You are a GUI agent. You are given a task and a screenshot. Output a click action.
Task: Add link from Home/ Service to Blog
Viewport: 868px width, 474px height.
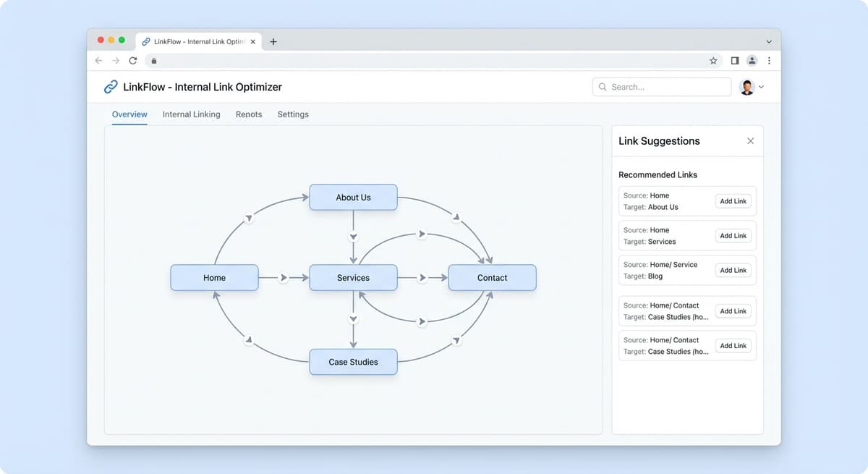[x=733, y=270]
